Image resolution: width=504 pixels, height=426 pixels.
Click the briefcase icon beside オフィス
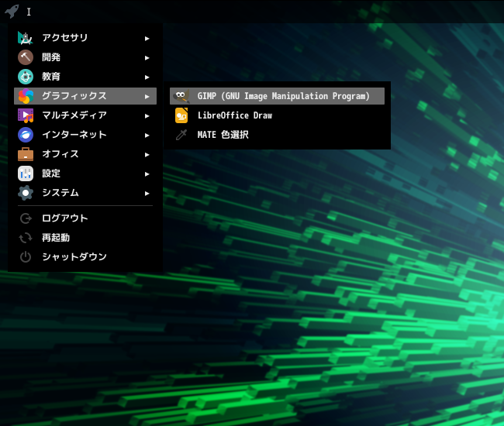click(26, 154)
